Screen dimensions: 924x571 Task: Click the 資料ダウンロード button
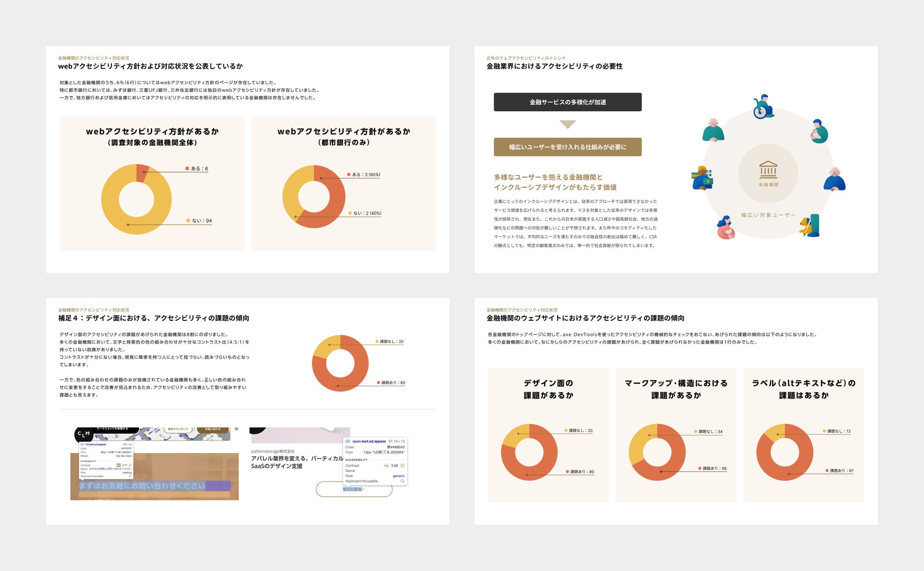tap(178, 429)
